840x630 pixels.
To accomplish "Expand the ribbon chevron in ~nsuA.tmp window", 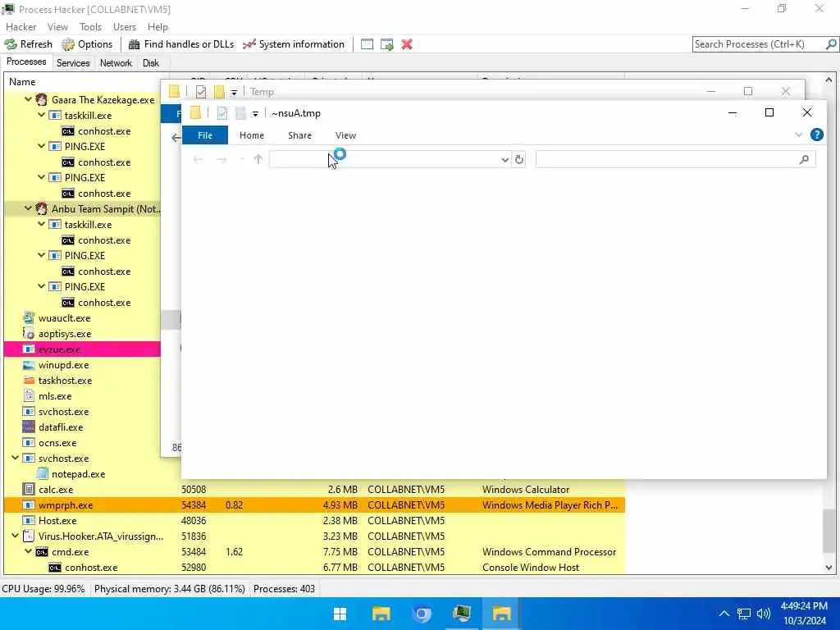I will tap(798, 135).
